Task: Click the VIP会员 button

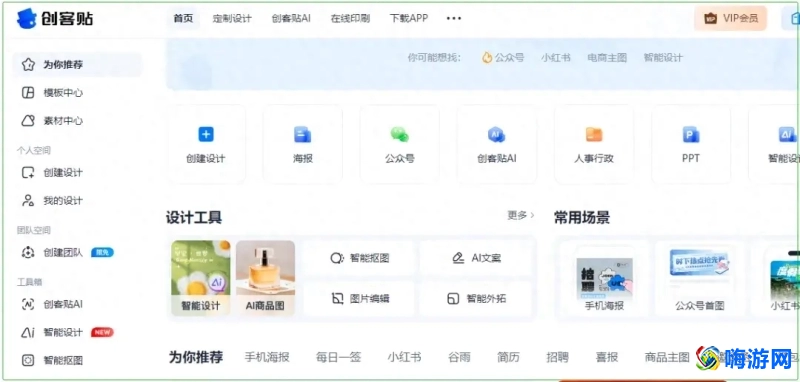Action: coord(730,18)
